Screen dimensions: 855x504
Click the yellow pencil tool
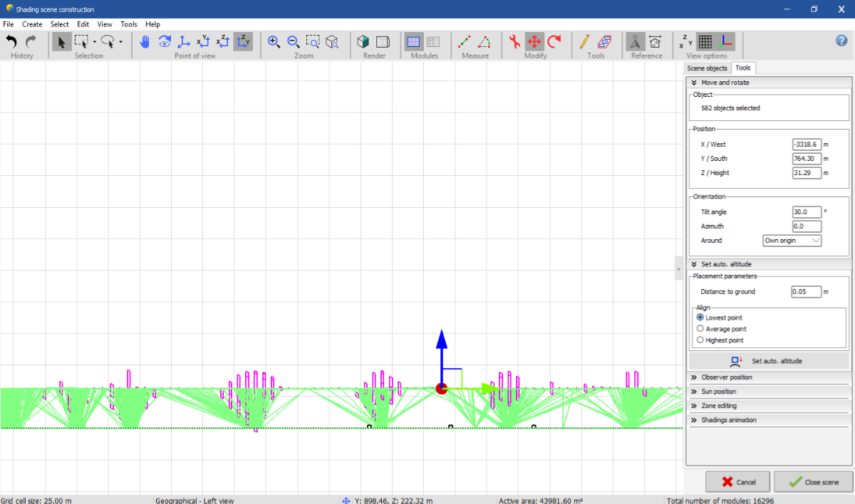tap(584, 42)
